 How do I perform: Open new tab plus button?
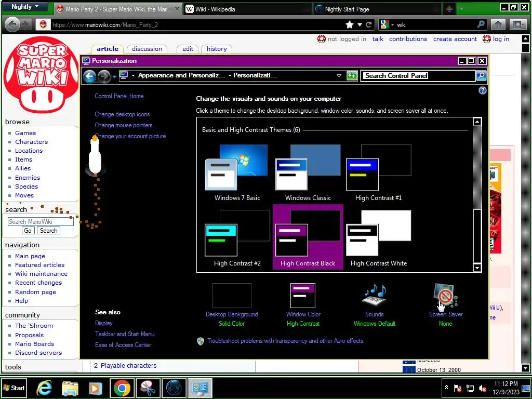tap(449, 9)
